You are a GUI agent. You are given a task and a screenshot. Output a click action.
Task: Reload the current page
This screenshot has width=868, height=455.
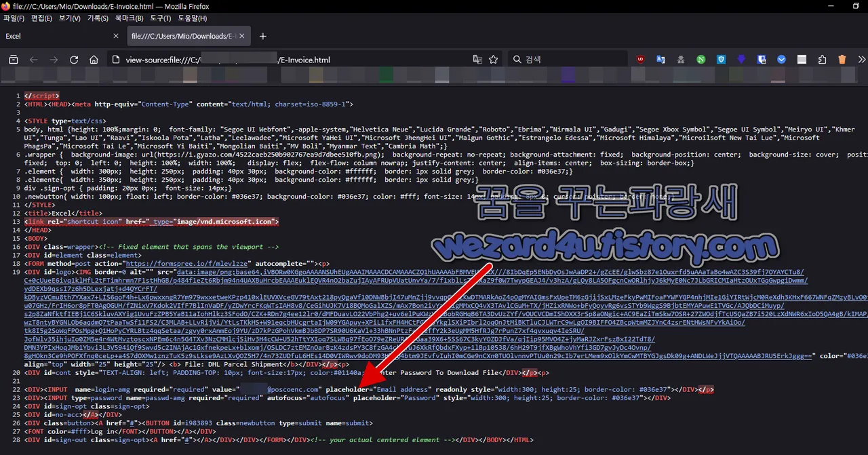(74, 60)
